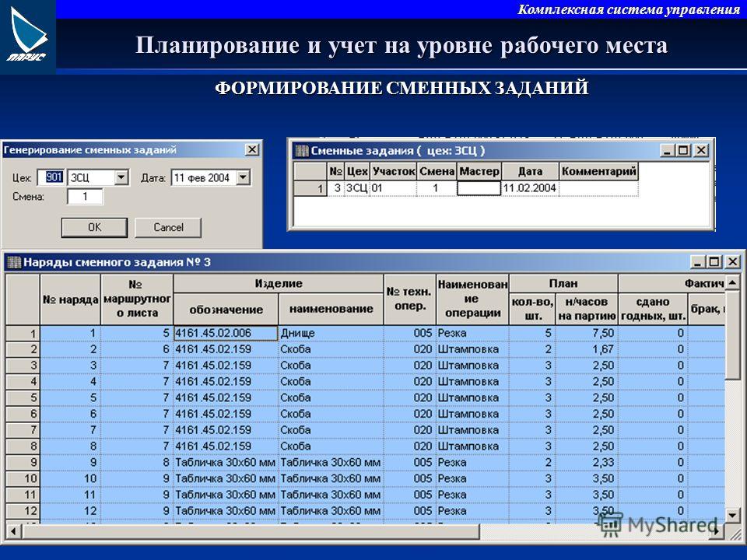The width and height of the screenshot is (747, 560).
Task: Click the № маршрутного листа column header
Action: point(137,299)
